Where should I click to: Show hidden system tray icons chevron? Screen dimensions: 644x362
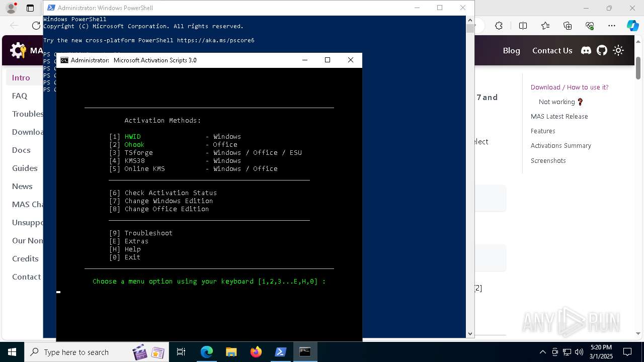point(542,352)
